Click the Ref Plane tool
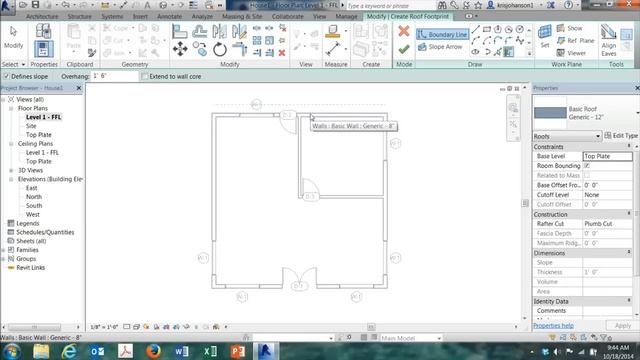This screenshot has width=640, height=360. point(576,40)
